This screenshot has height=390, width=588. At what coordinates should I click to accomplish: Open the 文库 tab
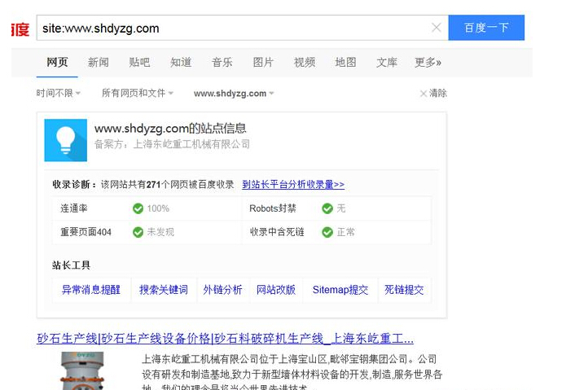point(387,62)
